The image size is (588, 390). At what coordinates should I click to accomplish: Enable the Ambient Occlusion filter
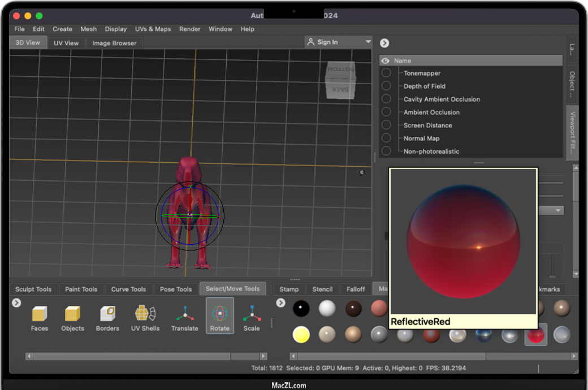(386, 112)
